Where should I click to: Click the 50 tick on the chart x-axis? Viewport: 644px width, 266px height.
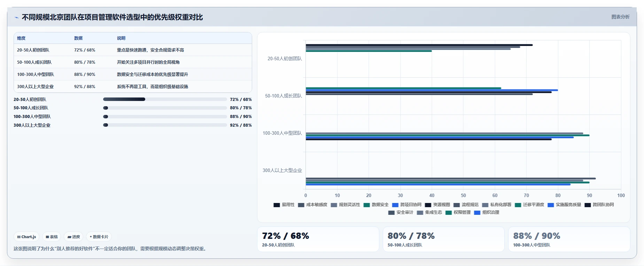tap(463, 196)
